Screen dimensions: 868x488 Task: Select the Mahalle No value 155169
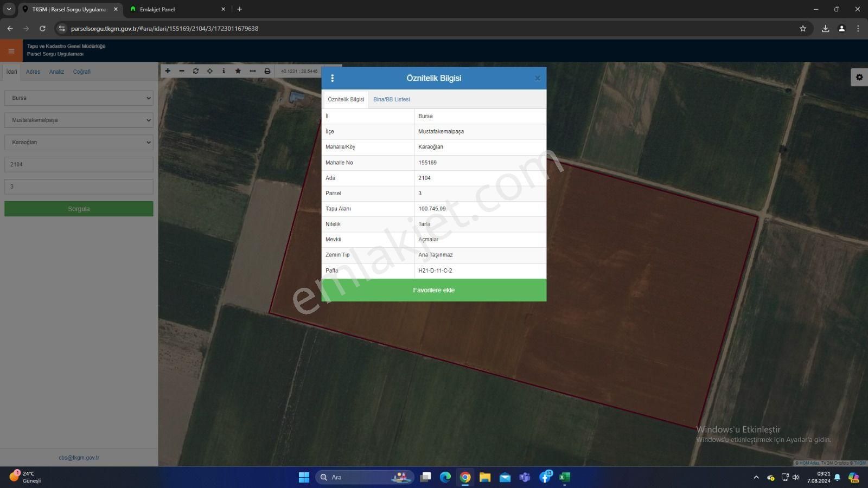[x=427, y=163]
